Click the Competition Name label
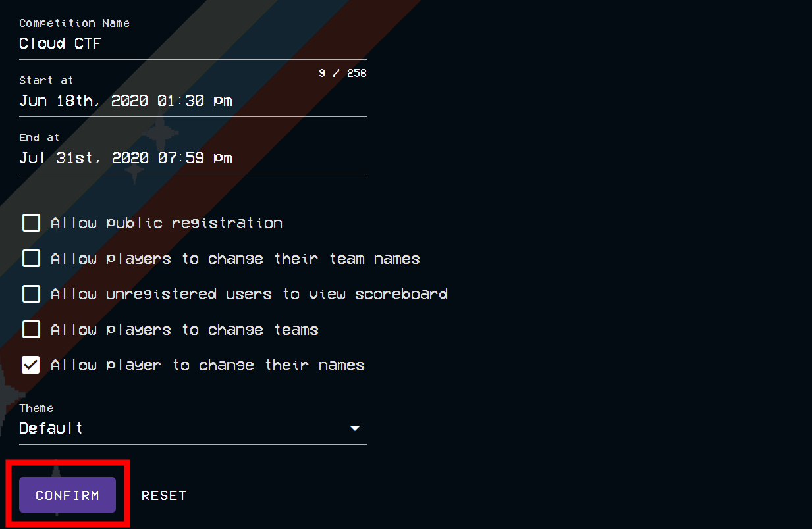The image size is (812, 529). coord(74,22)
